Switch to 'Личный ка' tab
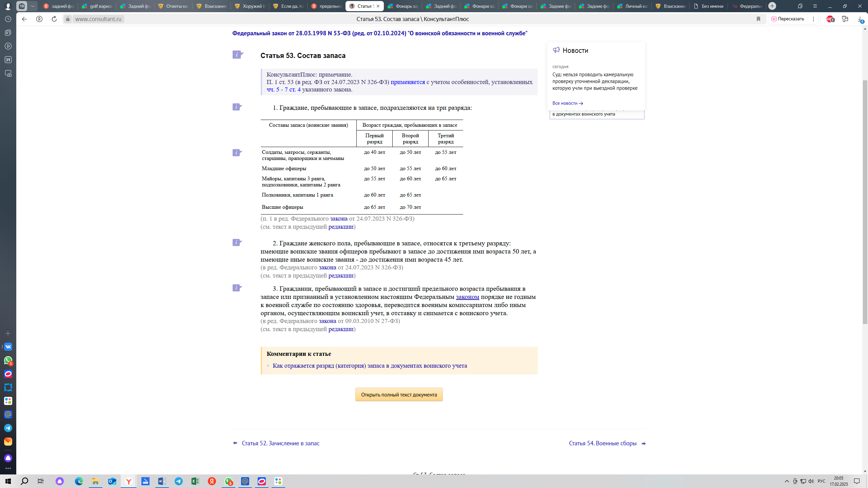The image size is (868, 488). [632, 6]
